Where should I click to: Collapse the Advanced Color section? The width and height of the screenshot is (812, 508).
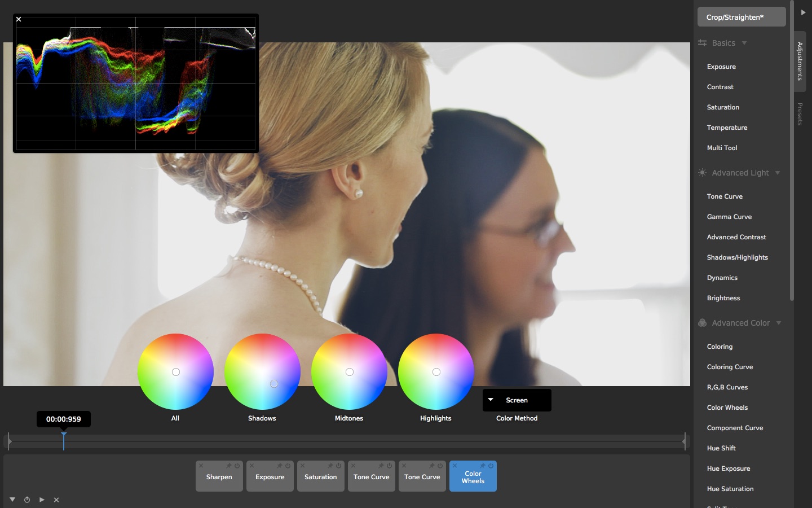click(x=779, y=323)
